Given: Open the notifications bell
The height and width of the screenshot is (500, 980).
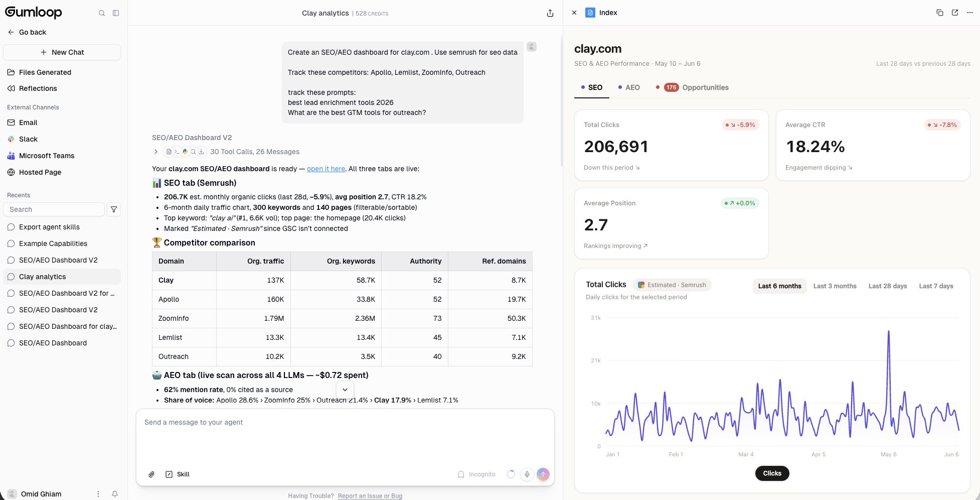Looking at the screenshot, I should (x=115, y=494).
